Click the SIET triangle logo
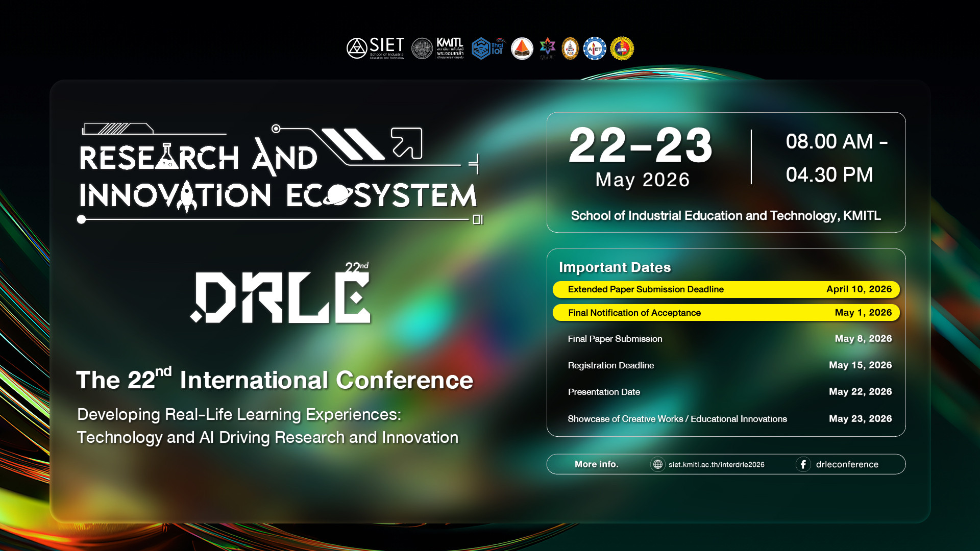Screen dimensions: 980x551 click(x=357, y=48)
